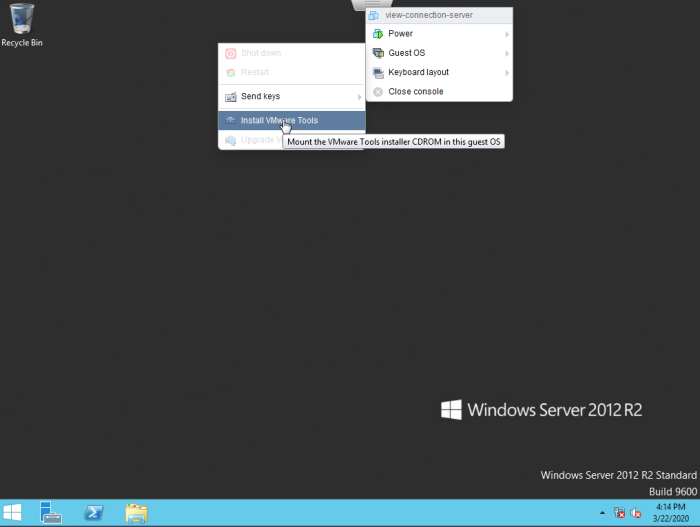Open File Explorer from taskbar

[x=136, y=513]
